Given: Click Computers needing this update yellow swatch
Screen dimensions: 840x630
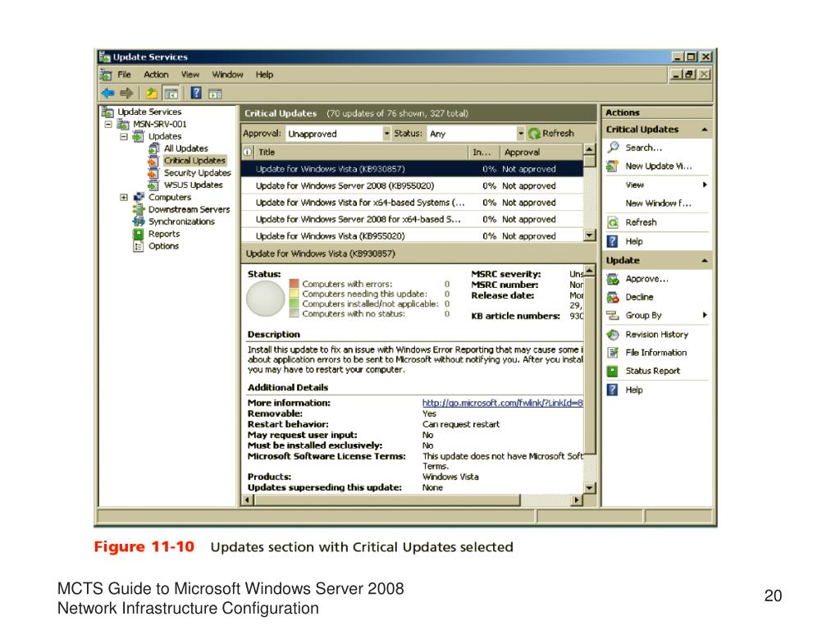Looking at the screenshot, I should point(294,294).
